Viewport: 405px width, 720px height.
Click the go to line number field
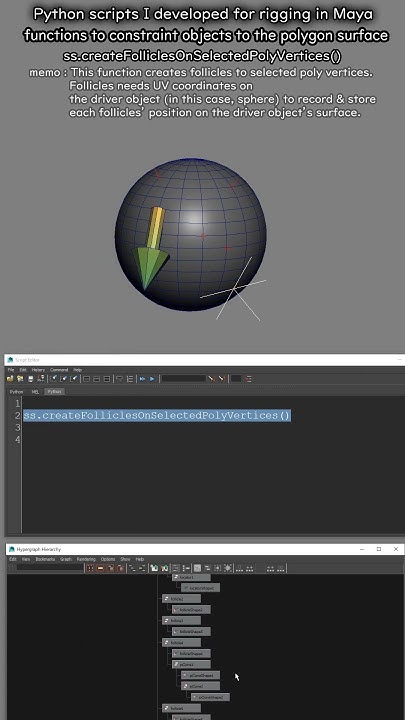(236, 379)
